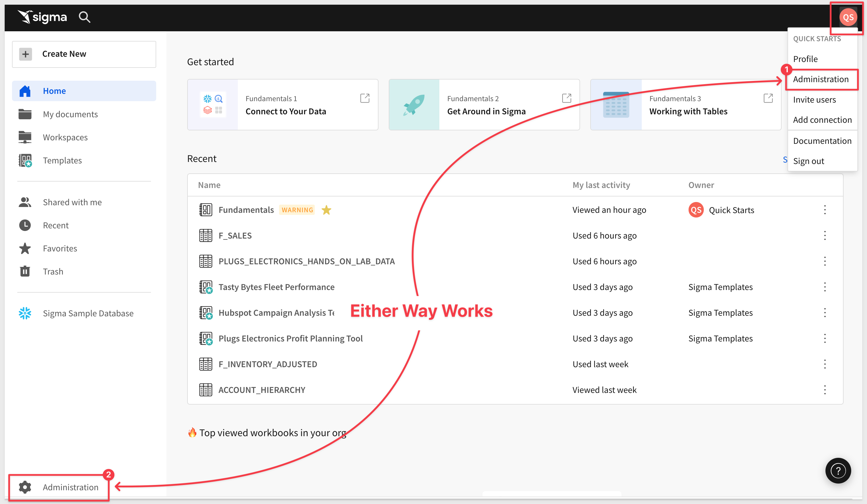Viewport: 867px width, 504px height.
Task: Click Sign out in user menu
Action: click(822, 161)
